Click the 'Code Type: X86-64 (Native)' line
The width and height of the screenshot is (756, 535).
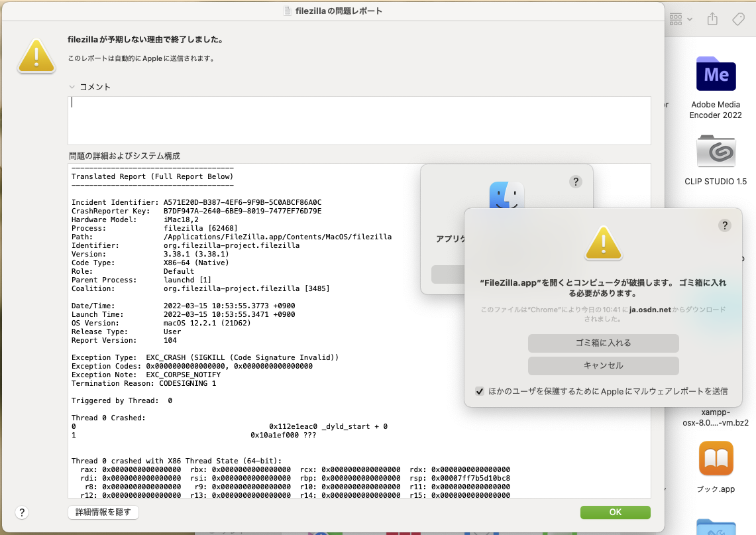(x=150, y=263)
